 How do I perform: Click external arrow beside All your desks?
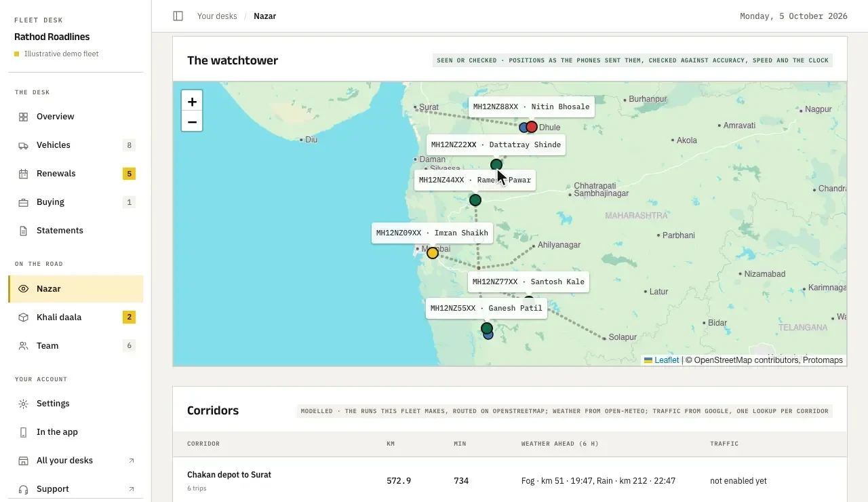132,461
